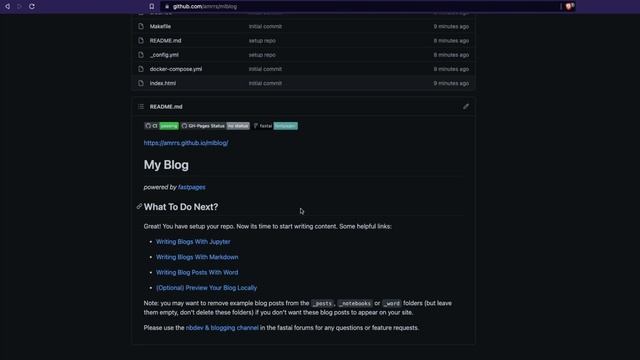This screenshot has width=640, height=360.
Task: Click the README.md header title
Action: pos(166,107)
